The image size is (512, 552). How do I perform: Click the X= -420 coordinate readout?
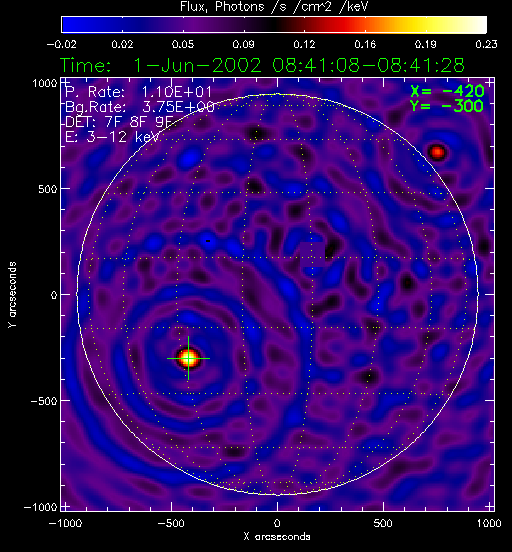447,91
